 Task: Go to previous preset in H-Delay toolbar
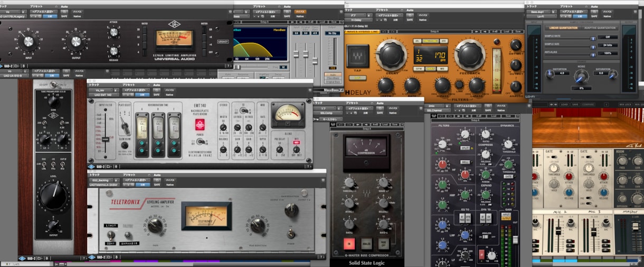(475, 31)
